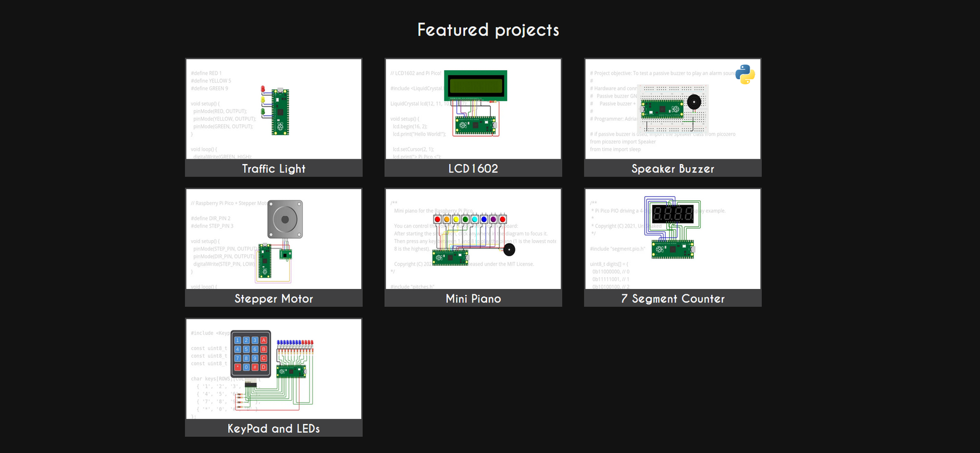Image resolution: width=980 pixels, height=453 pixels.
Task: Click the colored piano buttons in Mini Piano card
Action: (x=470, y=219)
